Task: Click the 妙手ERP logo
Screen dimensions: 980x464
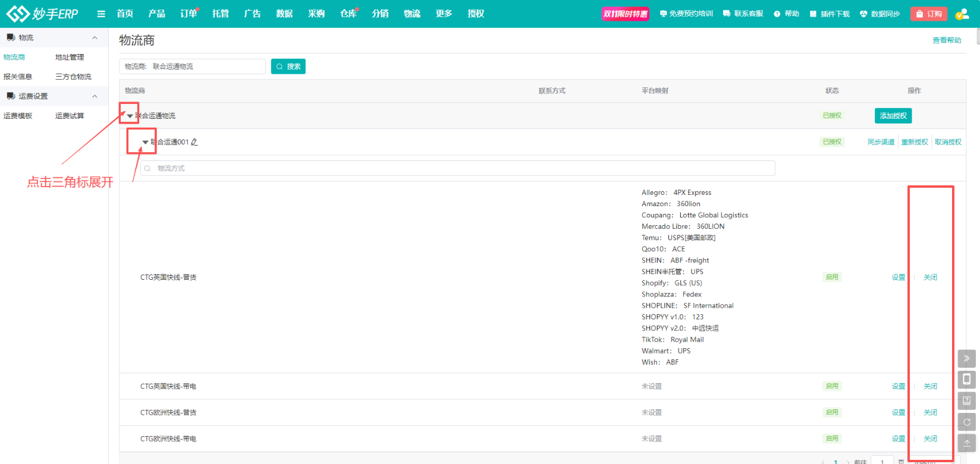Action: pos(42,14)
